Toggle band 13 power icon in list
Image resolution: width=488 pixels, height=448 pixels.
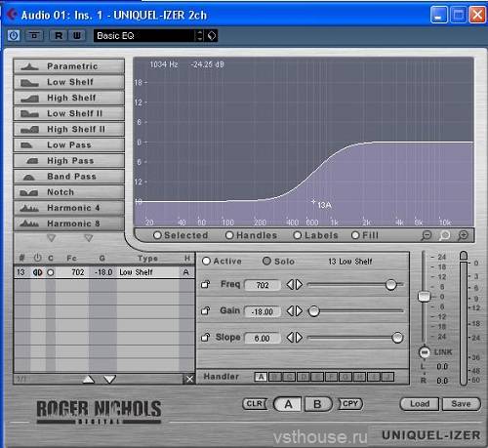[x=37, y=272]
